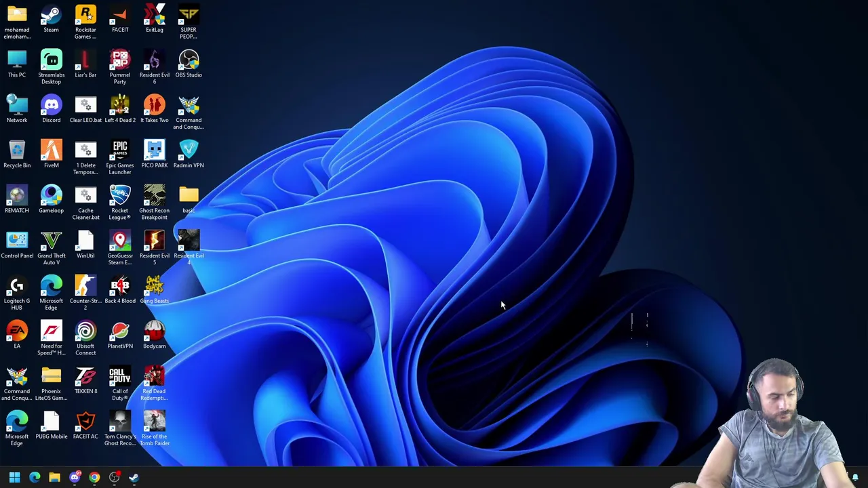Select the Ubisoft Connect shortcut
Image resolution: width=868 pixels, height=488 pixels.
click(x=85, y=338)
